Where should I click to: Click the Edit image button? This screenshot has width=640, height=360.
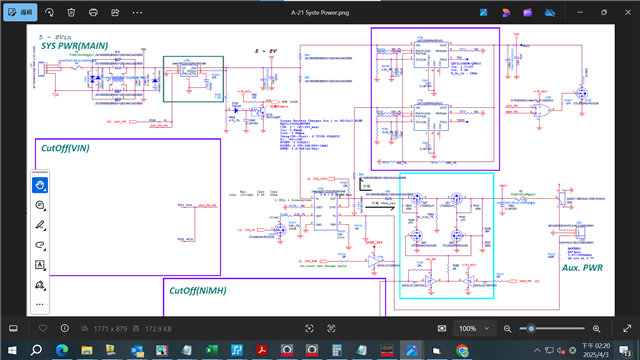20,12
